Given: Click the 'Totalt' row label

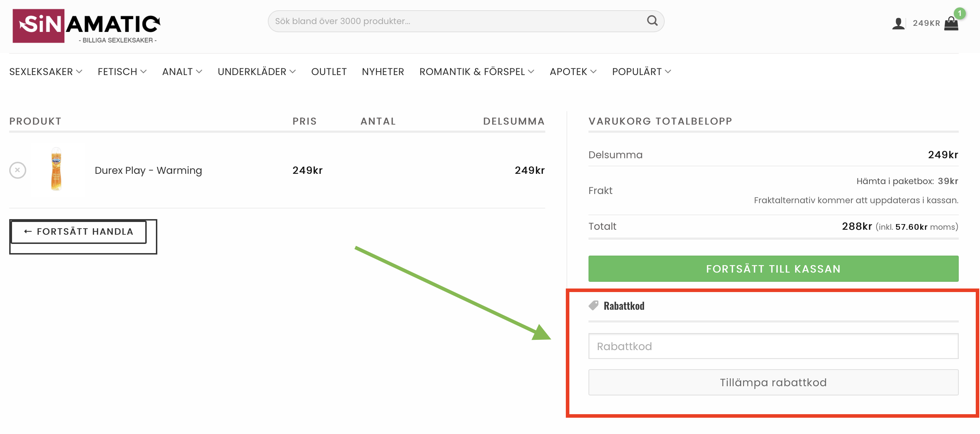Looking at the screenshot, I should [602, 227].
